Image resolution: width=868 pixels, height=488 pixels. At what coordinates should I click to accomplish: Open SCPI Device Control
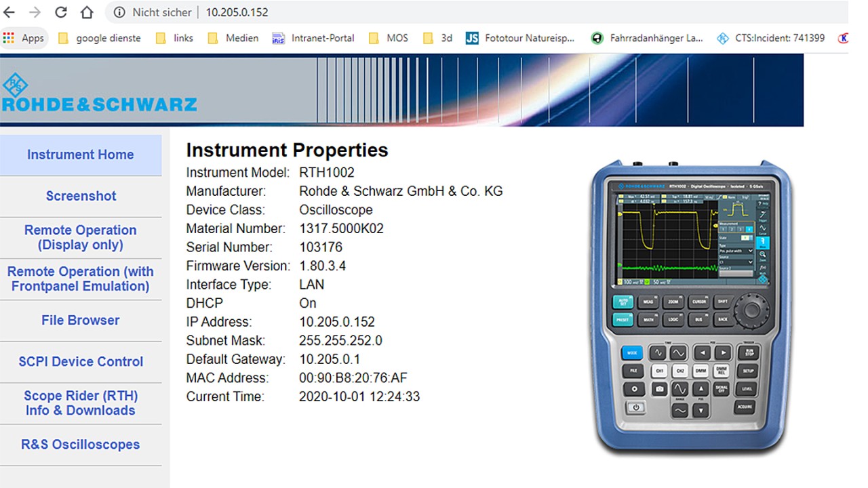(81, 361)
